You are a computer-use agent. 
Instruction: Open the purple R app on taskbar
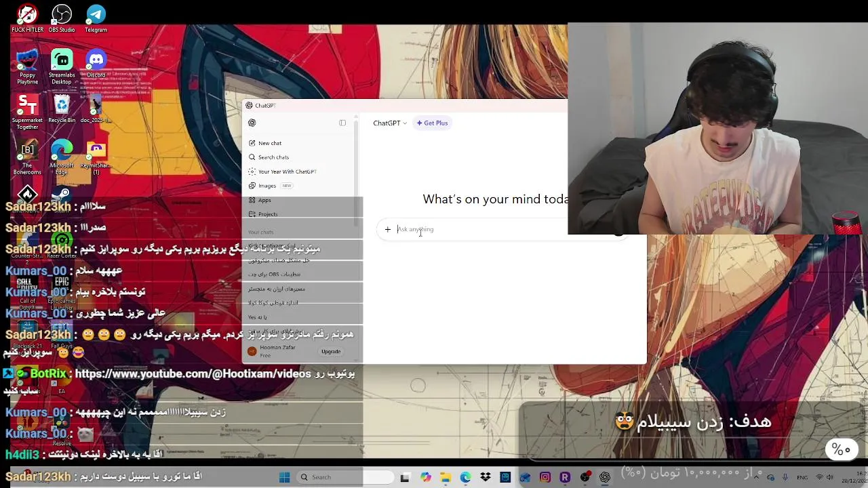coord(565,477)
